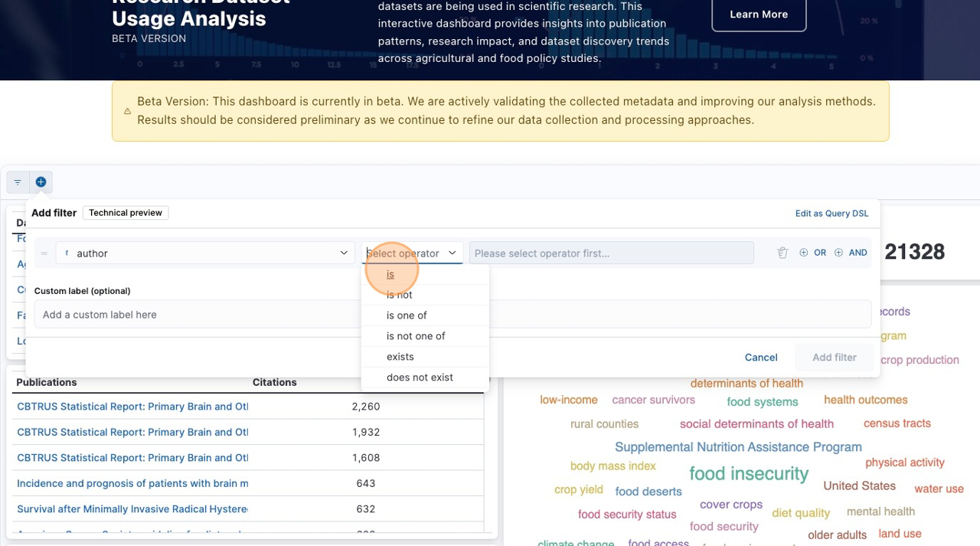
Task: Click the blue plus add-filter icon
Action: click(41, 182)
